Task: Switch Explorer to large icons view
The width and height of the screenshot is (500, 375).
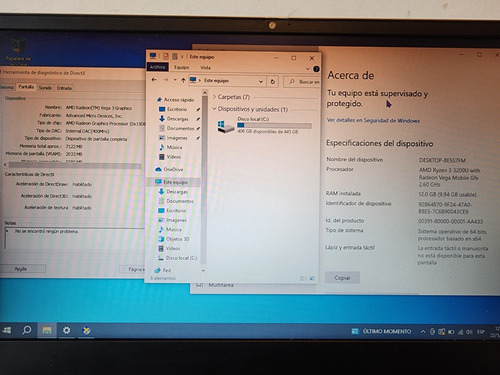Action: 312,278
